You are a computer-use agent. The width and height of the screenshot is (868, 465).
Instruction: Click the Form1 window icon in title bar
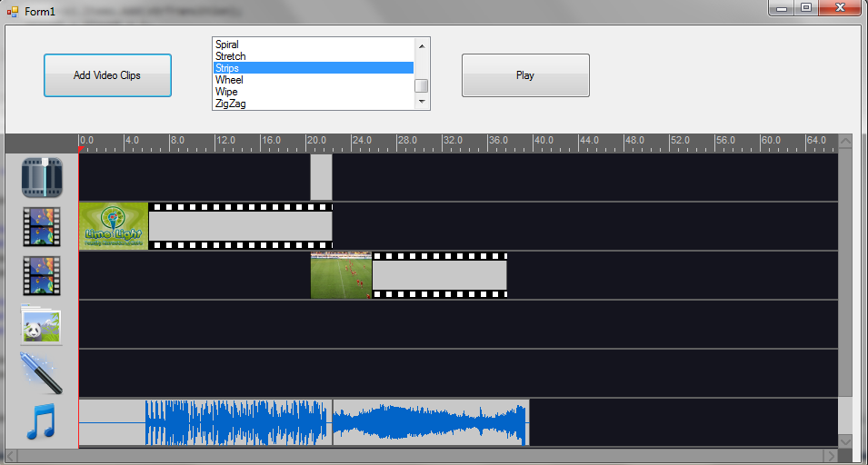pyautogui.click(x=13, y=10)
